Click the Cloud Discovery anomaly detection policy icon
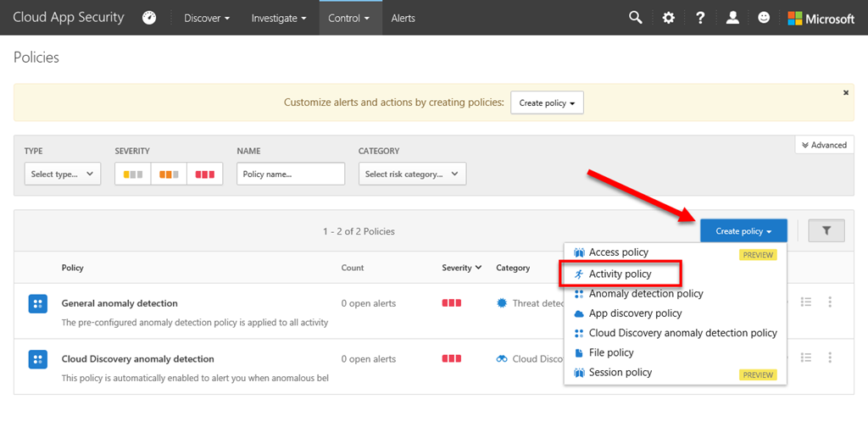 37,359
